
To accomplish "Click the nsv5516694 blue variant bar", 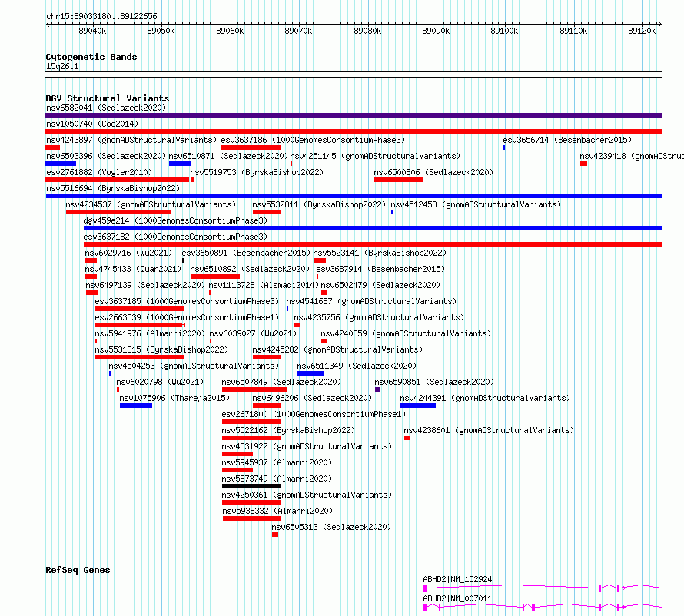I will click(354, 196).
